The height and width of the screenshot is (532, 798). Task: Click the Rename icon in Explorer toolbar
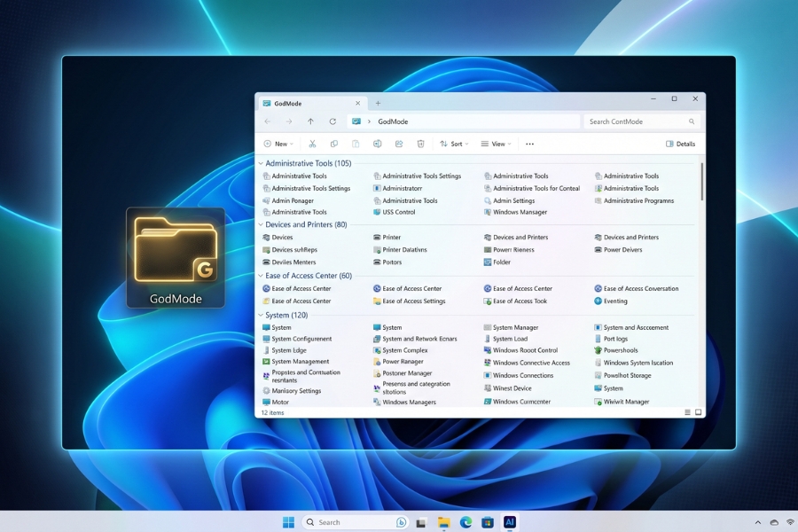click(x=377, y=144)
